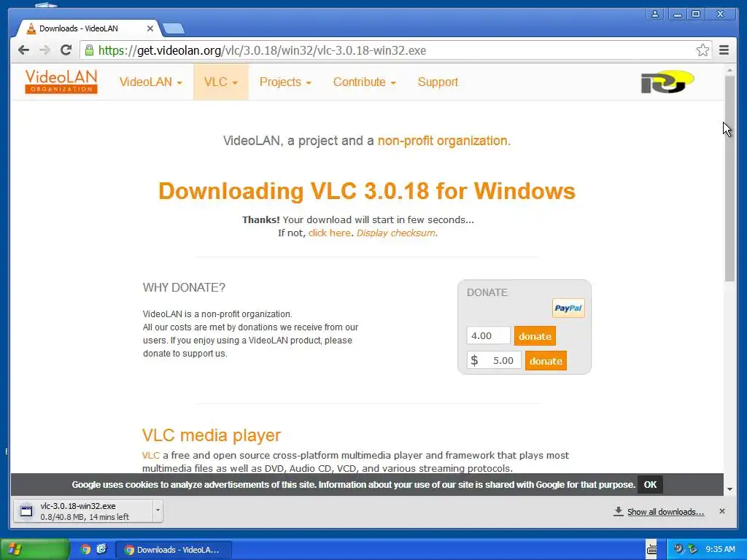Click the 'VLC media player' heading
747x560 pixels.
click(x=211, y=435)
